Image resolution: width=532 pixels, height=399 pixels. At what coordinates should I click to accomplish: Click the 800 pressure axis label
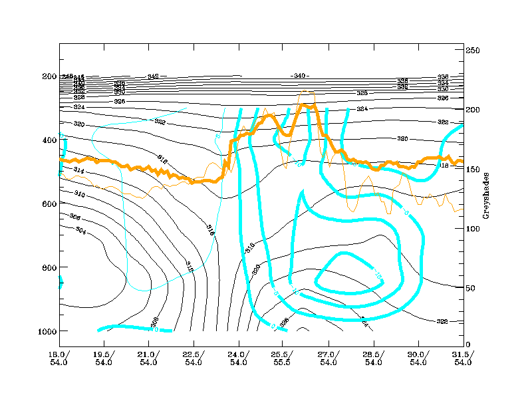click(50, 267)
